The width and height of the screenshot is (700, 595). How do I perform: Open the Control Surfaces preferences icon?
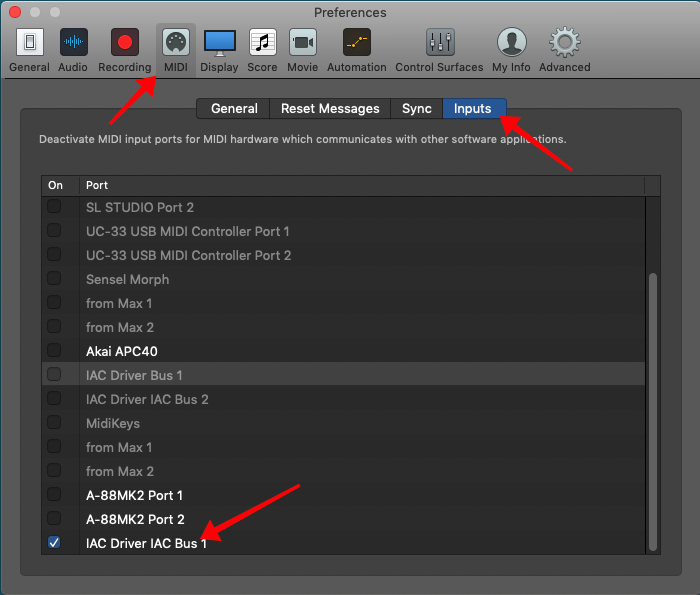pyautogui.click(x=440, y=42)
